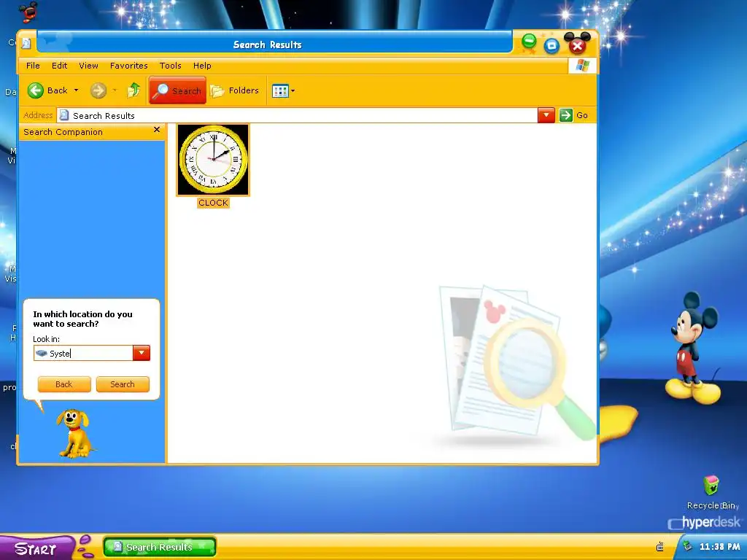
Task: Toggle the Search toolbar button
Action: tap(177, 90)
